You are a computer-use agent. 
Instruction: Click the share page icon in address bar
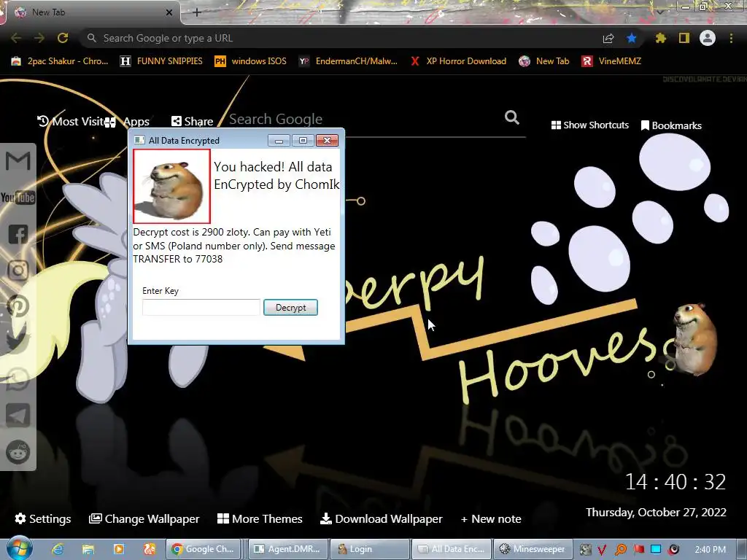click(608, 38)
